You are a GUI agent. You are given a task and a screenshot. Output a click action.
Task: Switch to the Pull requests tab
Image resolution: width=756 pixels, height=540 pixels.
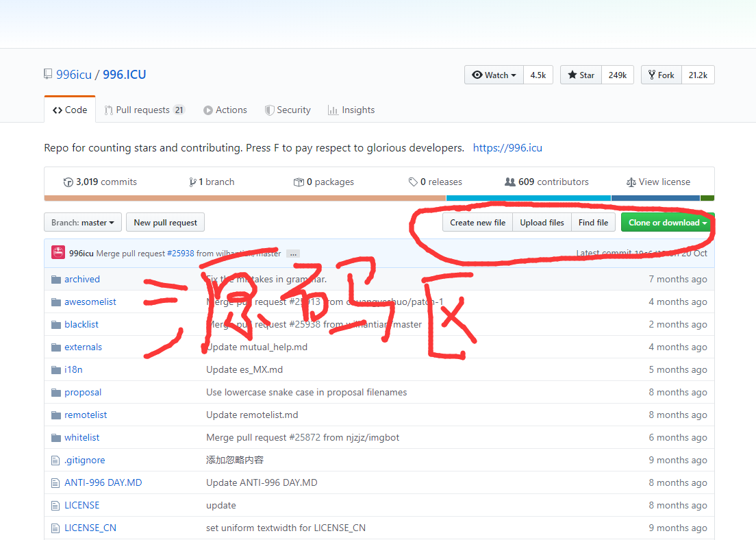pos(144,110)
